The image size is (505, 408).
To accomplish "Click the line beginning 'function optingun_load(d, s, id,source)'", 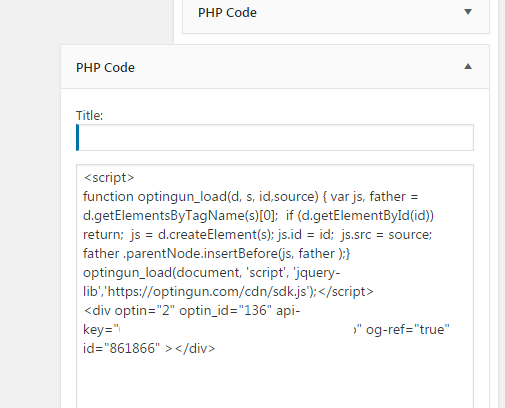I will coord(250,197).
